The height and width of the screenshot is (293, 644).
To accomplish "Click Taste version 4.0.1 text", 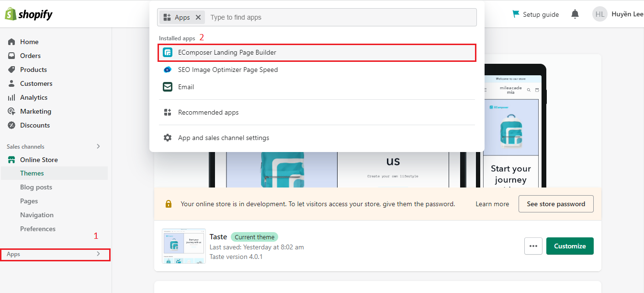I will click(x=236, y=257).
